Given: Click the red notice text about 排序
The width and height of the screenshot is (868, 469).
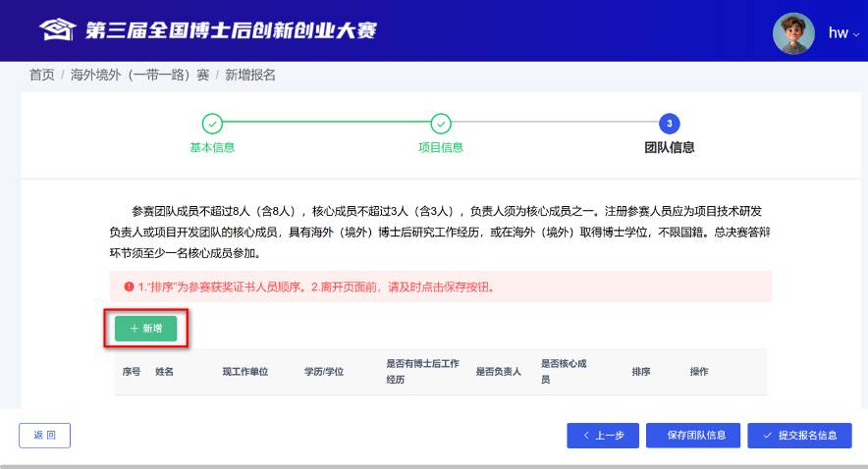Looking at the screenshot, I should [316, 287].
